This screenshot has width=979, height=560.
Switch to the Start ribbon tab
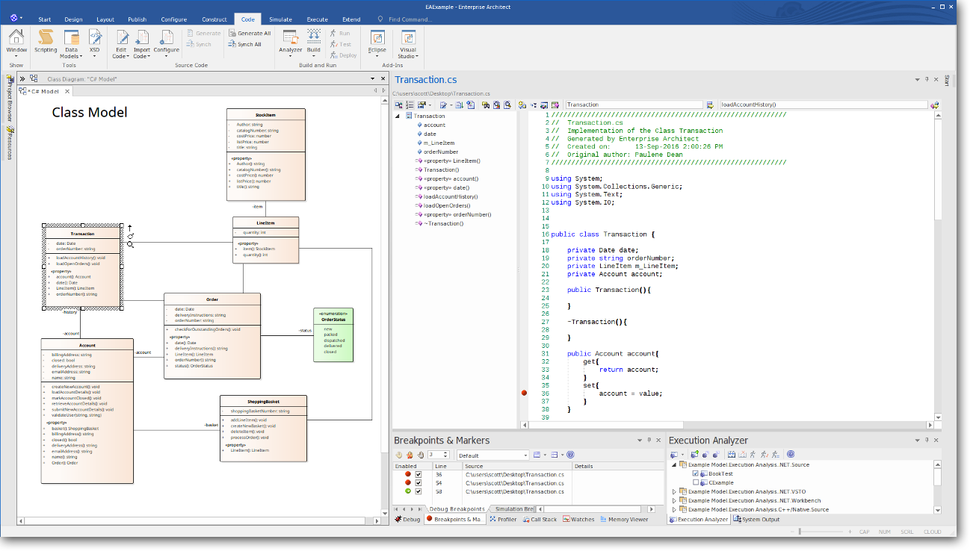coord(45,19)
